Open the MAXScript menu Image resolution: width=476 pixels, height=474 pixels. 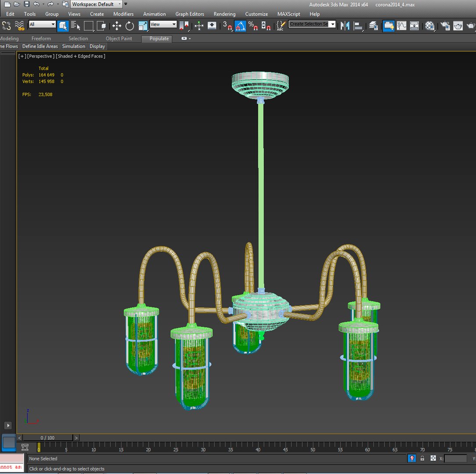(x=288, y=14)
